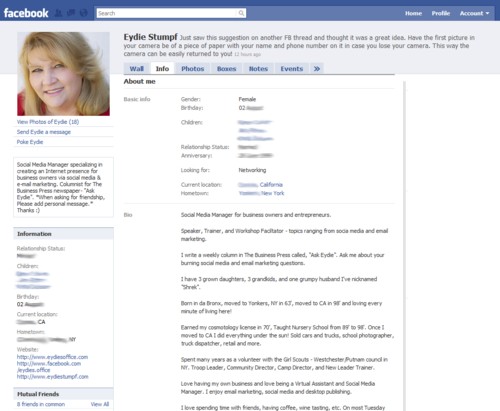
Task: Visit the www.eydiesoffice.com website link
Action: click(x=52, y=357)
